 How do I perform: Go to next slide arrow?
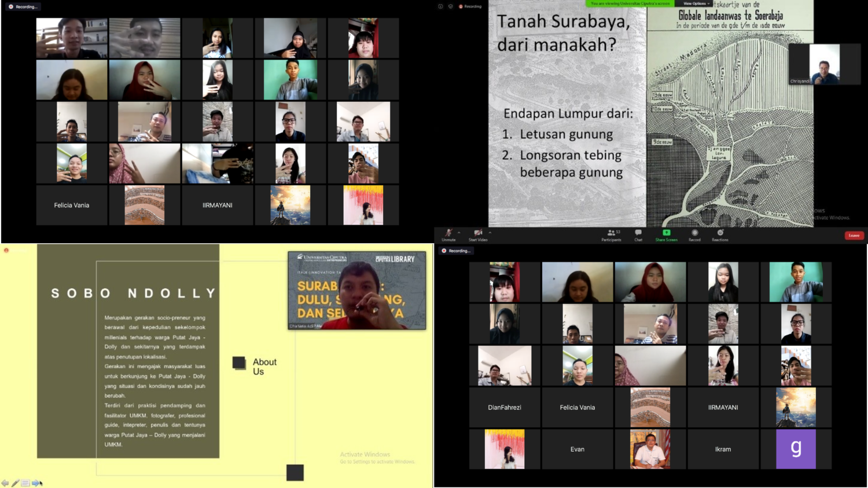[36, 483]
